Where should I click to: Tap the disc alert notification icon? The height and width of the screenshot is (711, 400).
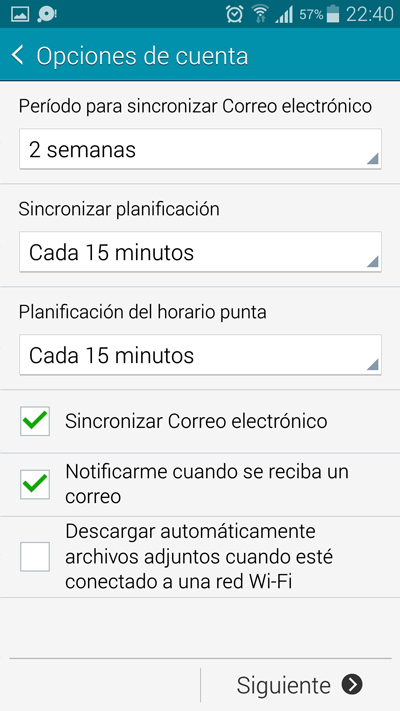(x=47, y=14)
